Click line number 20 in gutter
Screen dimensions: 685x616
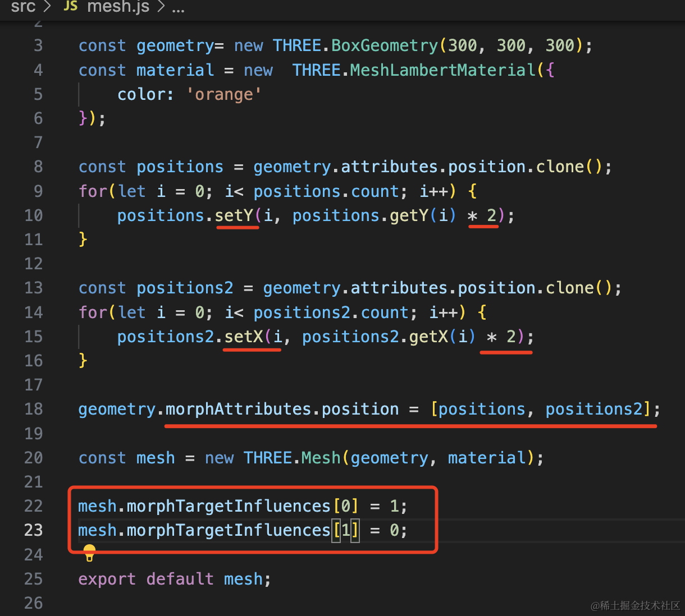pos(34,458)
